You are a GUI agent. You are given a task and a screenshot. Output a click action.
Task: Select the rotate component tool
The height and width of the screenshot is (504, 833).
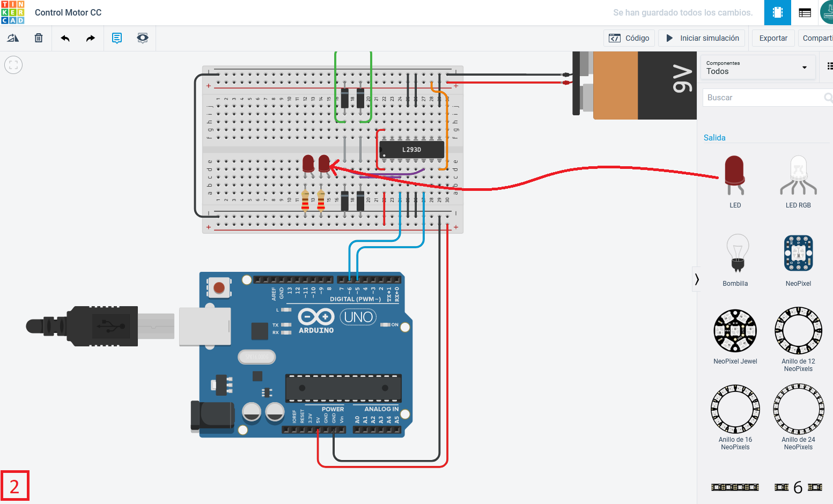click(x=13, y=38)
